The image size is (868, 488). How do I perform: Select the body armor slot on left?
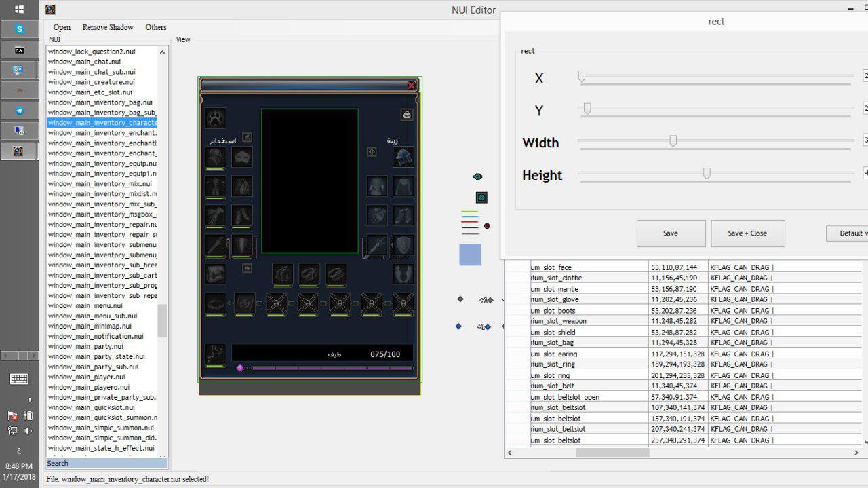coord(216,187)
